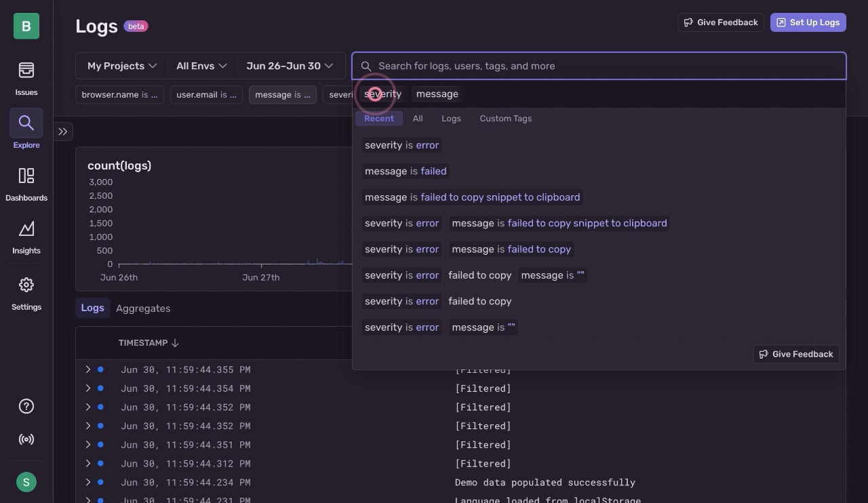The width and height of the screenshot is (868, 503).
Task: Expand the first log row at 11:59:44.355
Action: 88,369
